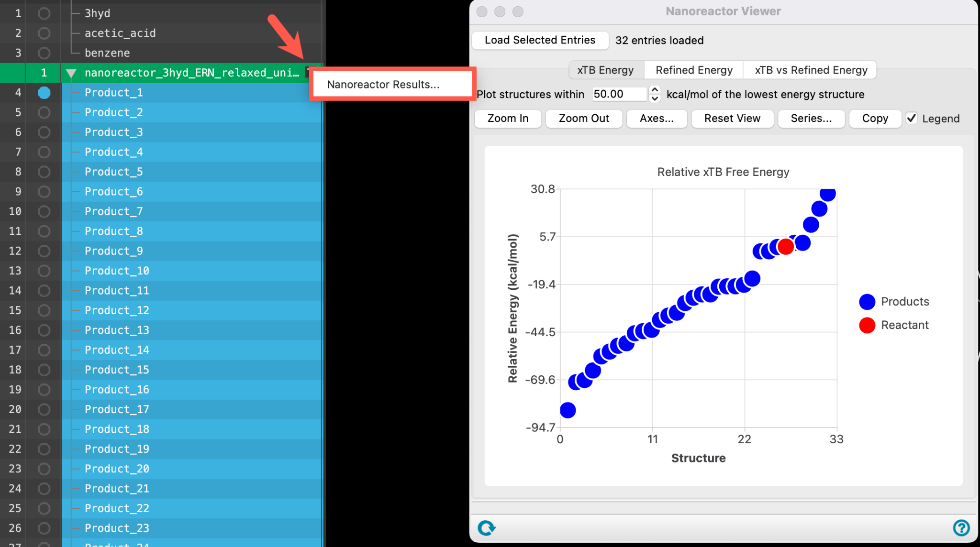The width and height of the screenshot is (980, 547).
Task: Toggle inclusion circle for Product_1
Action: 44,92
